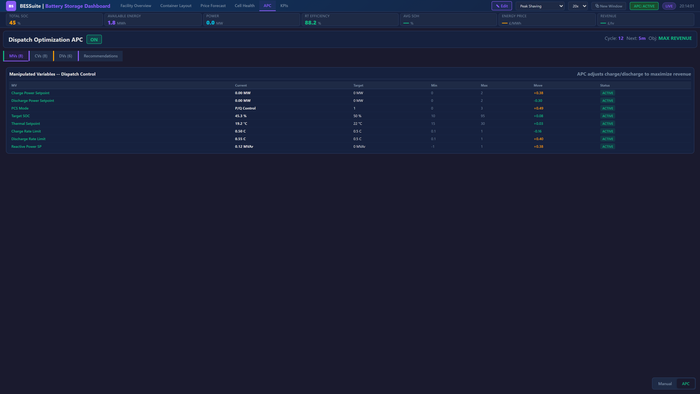Click the Discharge Rate Limit variable
The image size is (700, 394).
pos(28,139)
